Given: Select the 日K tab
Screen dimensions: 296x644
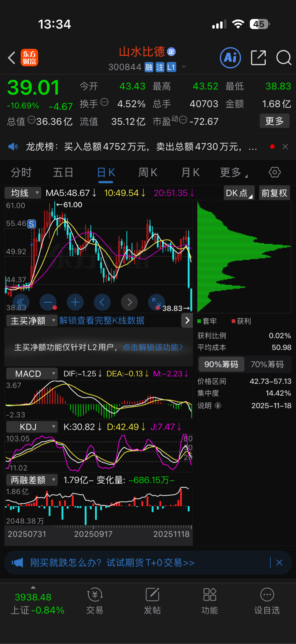Looking at the screenshot, I should (106, 172).
